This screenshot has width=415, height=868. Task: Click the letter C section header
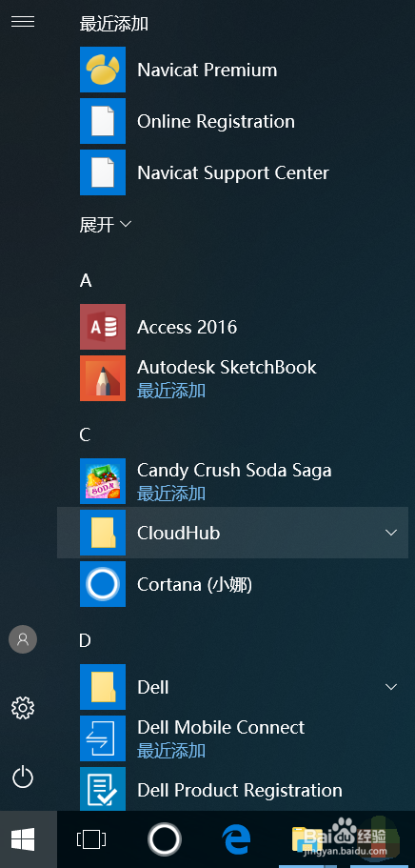pyautogui.click(x=86, y=435)
